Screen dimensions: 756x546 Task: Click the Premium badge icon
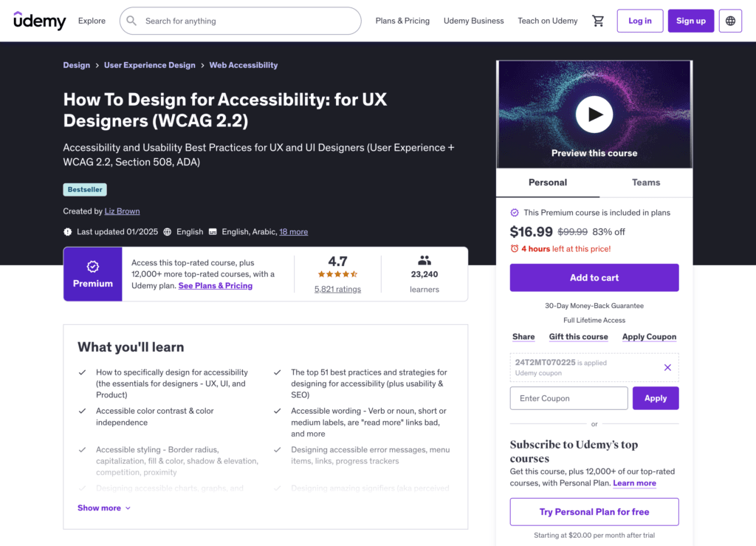(93, 267)
